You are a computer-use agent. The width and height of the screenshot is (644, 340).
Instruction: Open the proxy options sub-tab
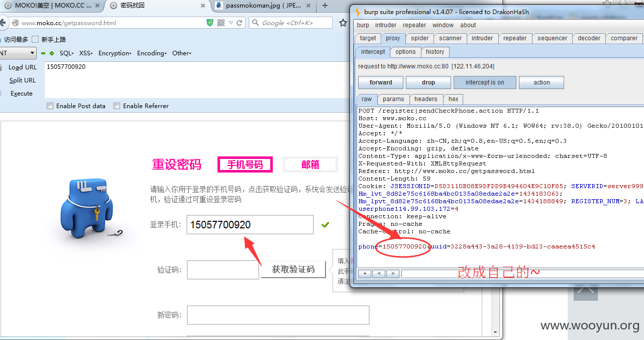click(x=405, y=52)
